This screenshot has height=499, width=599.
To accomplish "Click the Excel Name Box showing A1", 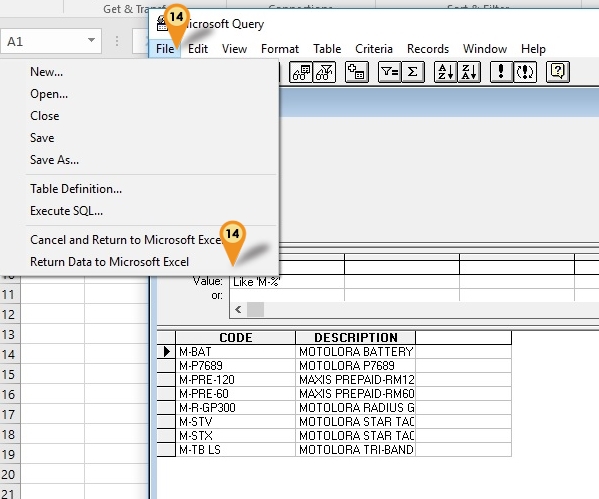I will (x=51, y=41).
